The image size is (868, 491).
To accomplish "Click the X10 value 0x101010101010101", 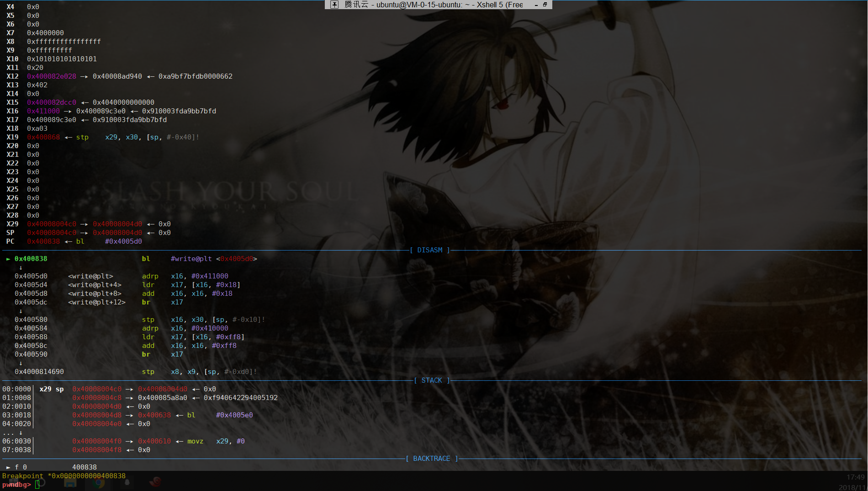I will (62, 59).
